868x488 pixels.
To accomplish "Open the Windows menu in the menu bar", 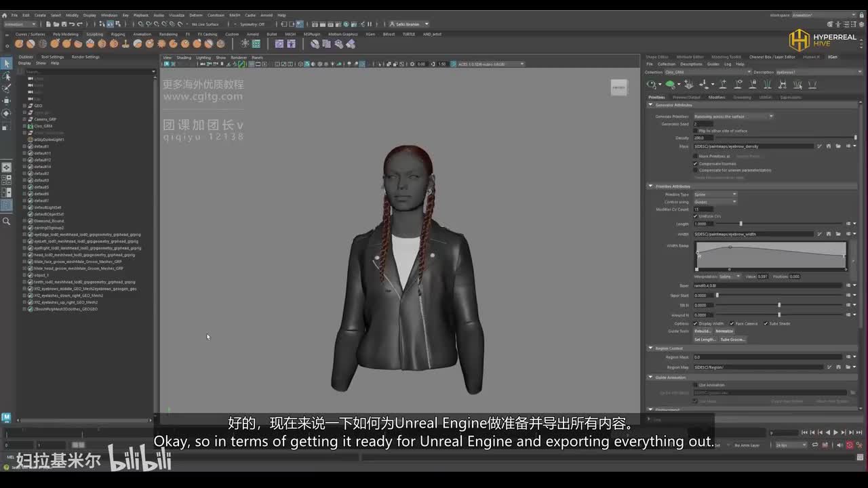I will pos(108,15).
